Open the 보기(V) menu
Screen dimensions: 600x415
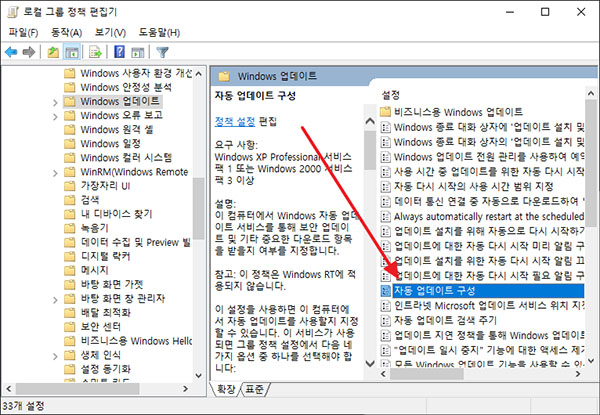click(x=110, y=33)
